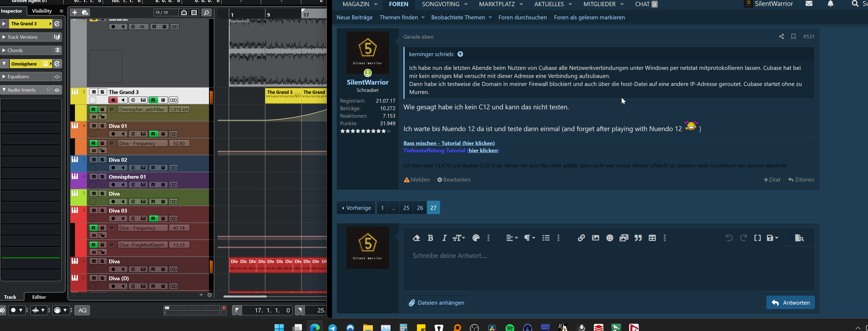Switch to the Visibility tab
Screen dimensions: 868x331
click(x=42, y=11)
